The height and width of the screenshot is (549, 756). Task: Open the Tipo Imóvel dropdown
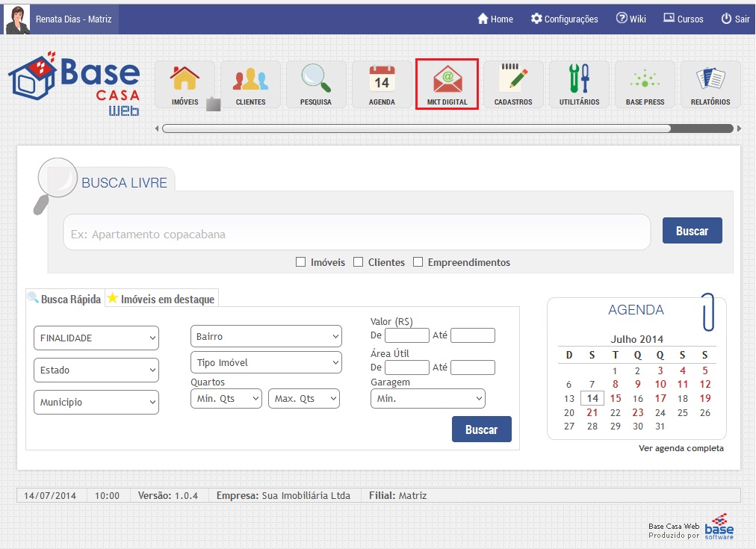(x=266, y=362)
